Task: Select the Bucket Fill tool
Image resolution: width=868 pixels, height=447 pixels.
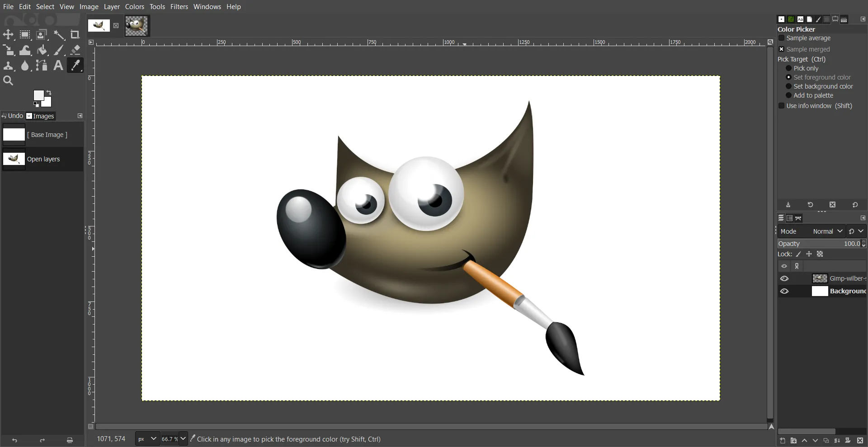Action: 42,50
